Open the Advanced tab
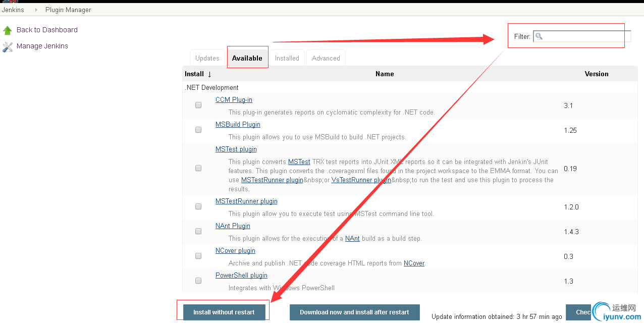 point(326,58)
